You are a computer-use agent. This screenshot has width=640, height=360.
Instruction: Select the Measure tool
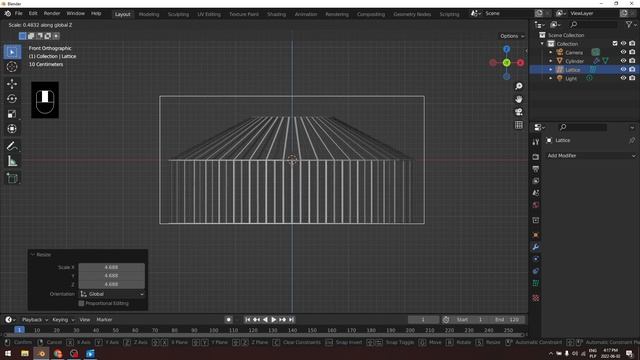click(12, 161)
